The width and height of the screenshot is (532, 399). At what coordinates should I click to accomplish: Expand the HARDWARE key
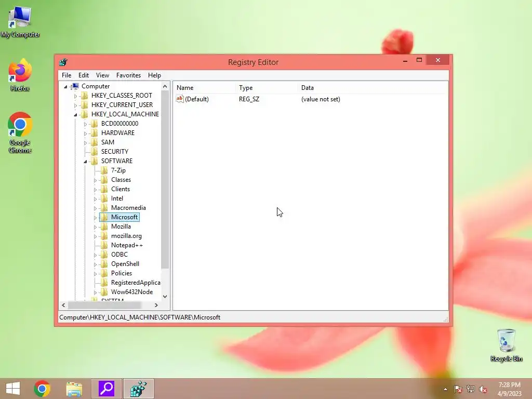click(x=86, y=134)
